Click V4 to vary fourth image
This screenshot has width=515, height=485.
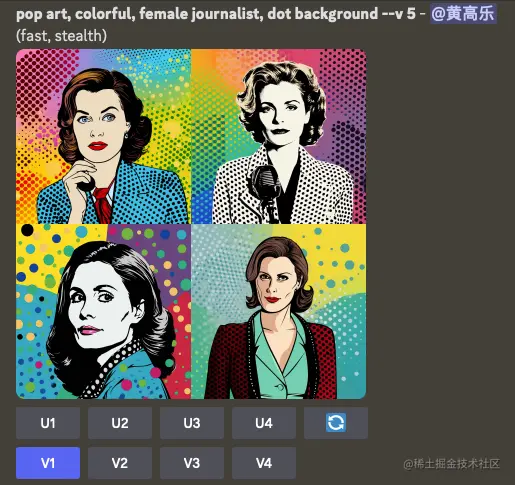coord(264,463)
